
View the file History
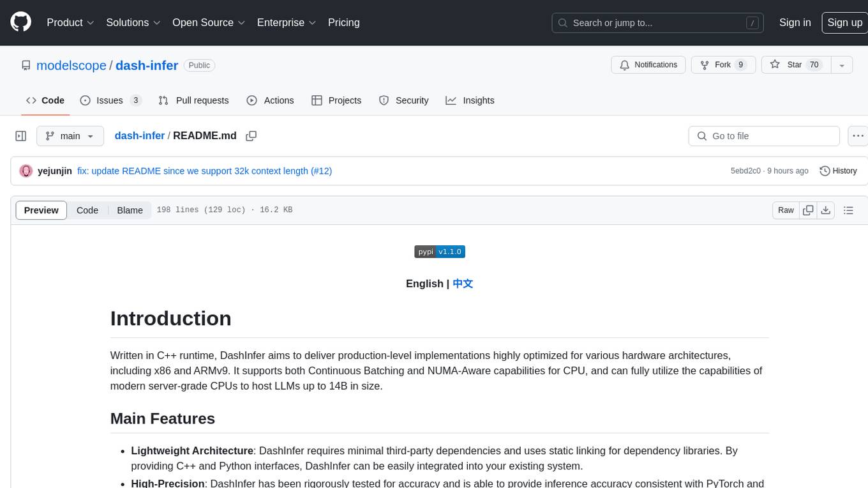click(838, 171)
